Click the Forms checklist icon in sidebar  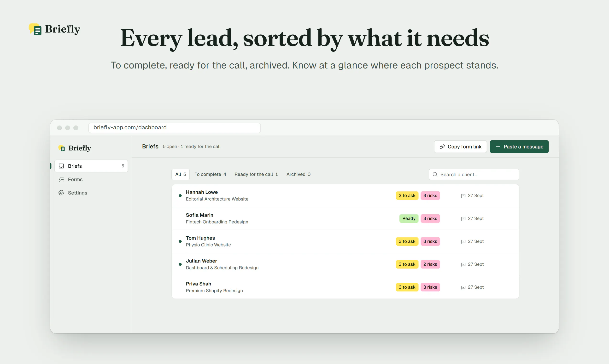click(x=61, y=180)
